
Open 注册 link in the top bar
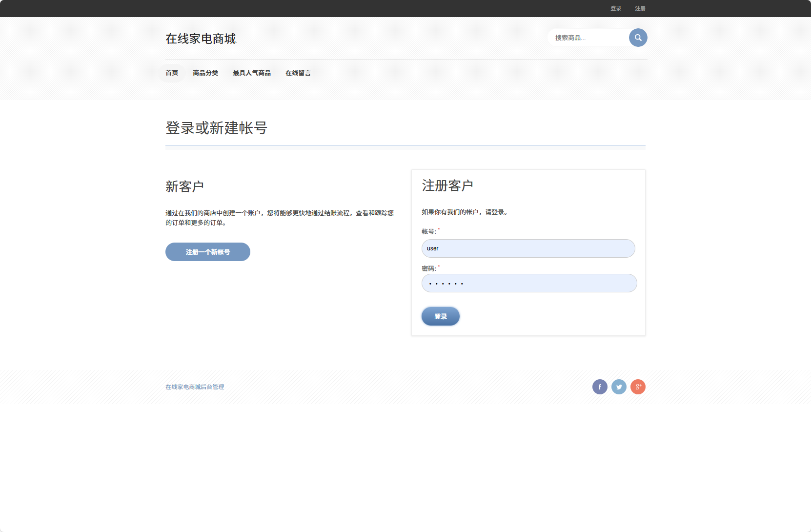coord(639,8)
